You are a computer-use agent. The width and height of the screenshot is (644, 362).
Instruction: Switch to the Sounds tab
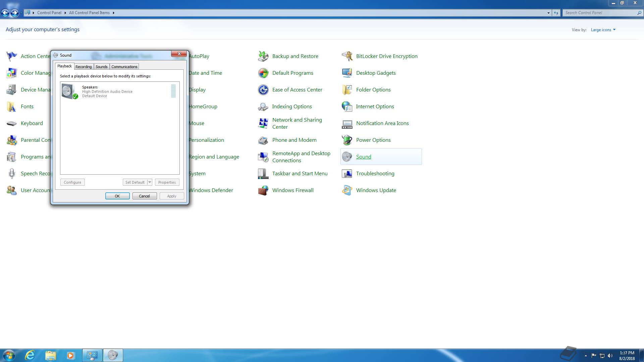[102, 67]
